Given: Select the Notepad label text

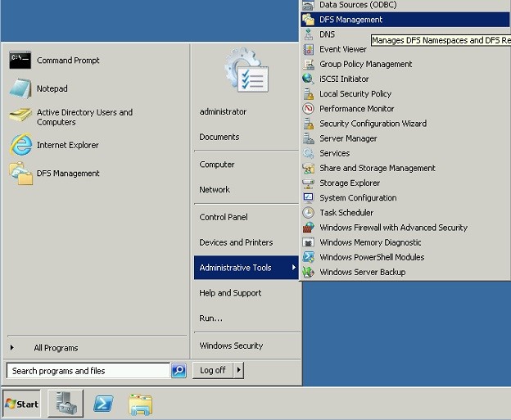Looking at the screenshot, I should click(x=52, y=88).
